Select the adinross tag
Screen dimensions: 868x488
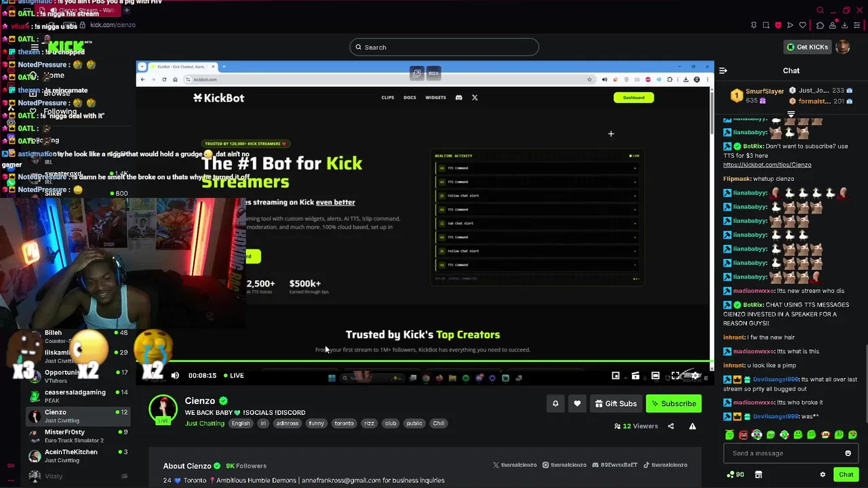pyautogui.click(x=287, y=424)
